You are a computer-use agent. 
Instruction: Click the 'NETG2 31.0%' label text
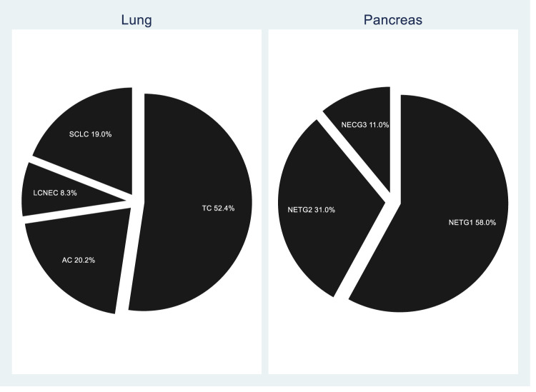click(311, 209)
